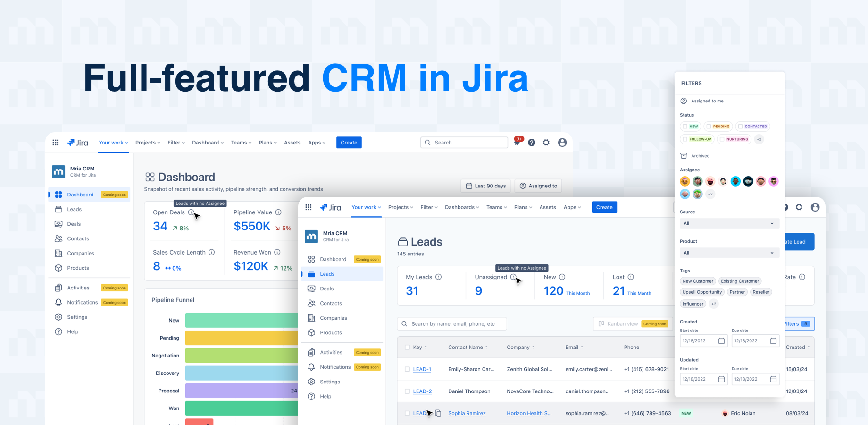Click the Created start date field
The height and width of the screenshot is (425, 868).
tap(703, 340)
